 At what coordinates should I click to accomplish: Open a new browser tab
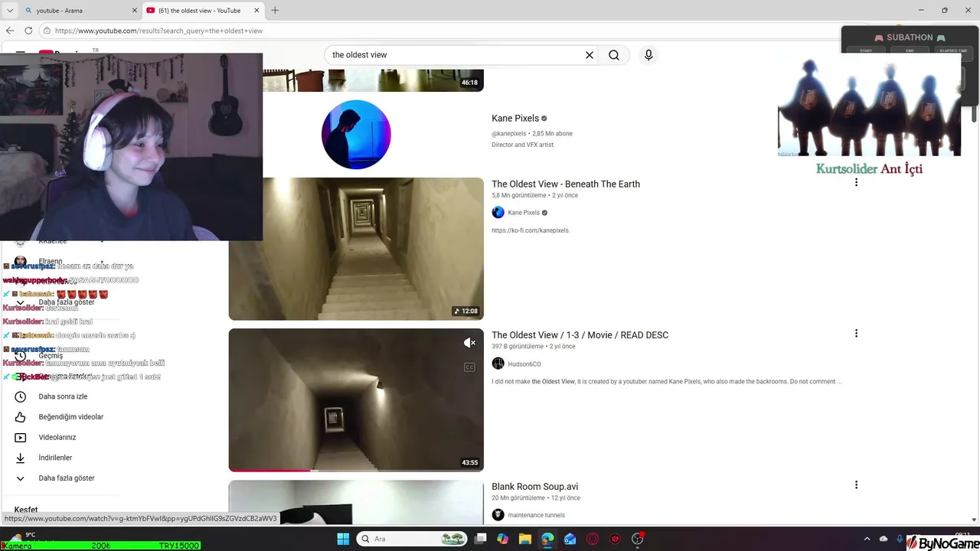point(275,11)
